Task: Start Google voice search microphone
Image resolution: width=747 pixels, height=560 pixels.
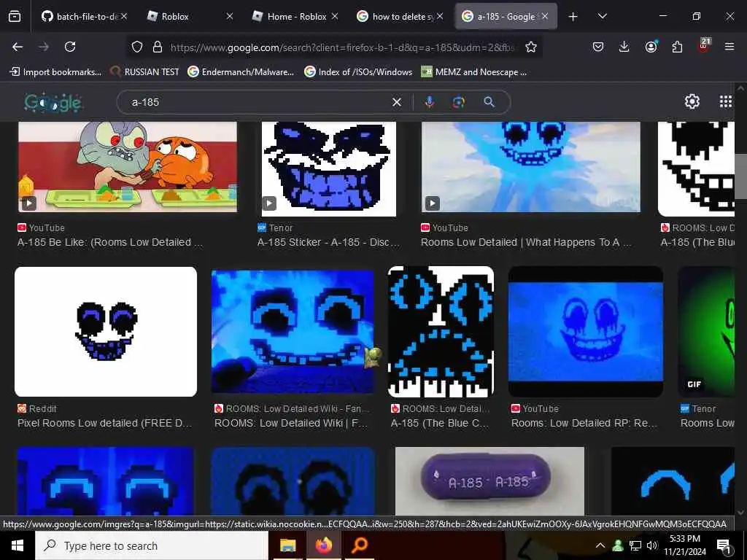Action: (429, 102)
